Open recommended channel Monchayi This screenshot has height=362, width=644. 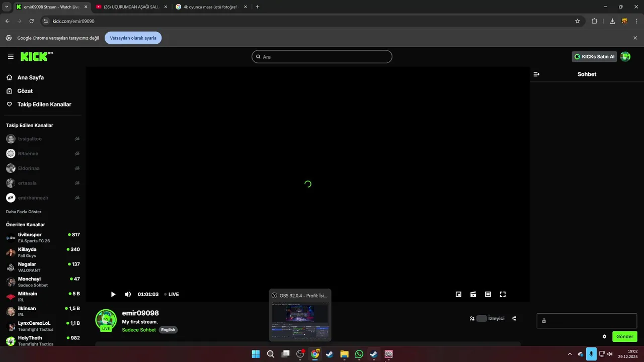coord(43,282)
